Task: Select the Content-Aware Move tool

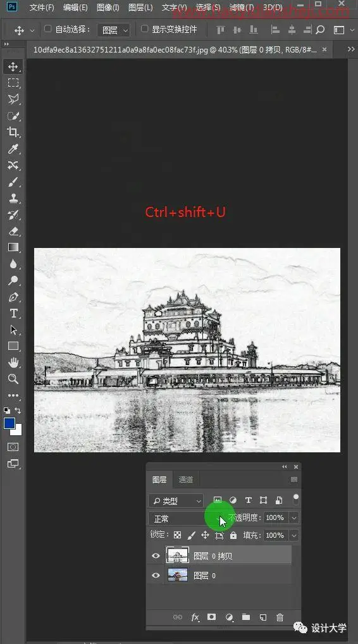Action: click(x=13, y=165)
